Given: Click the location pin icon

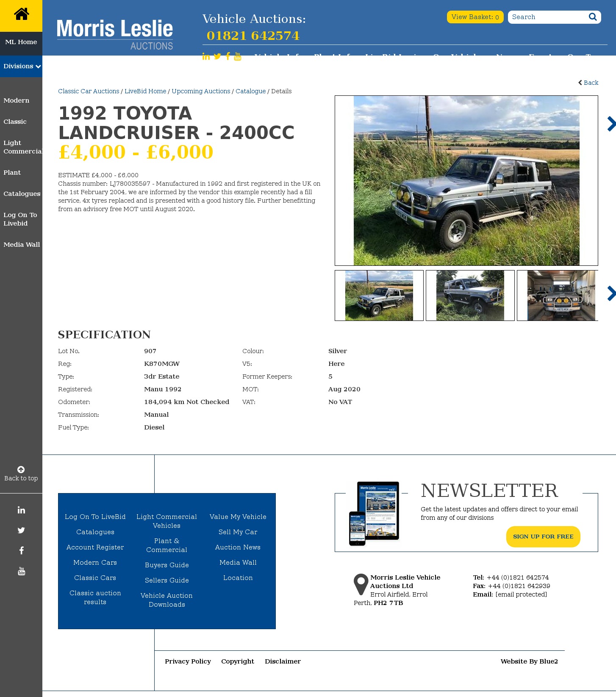Looking at the screenshot, I should tap(361, 584).
